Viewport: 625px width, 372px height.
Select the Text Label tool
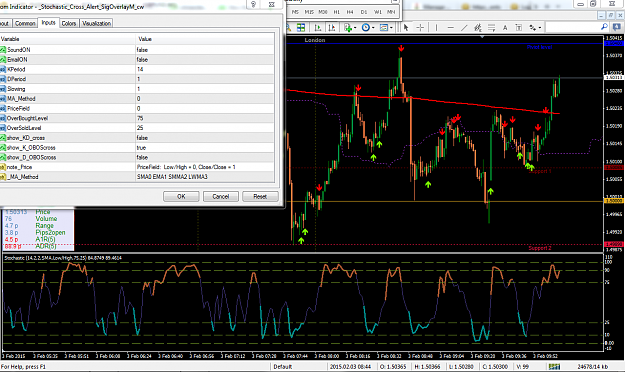(x=518, y=28)
